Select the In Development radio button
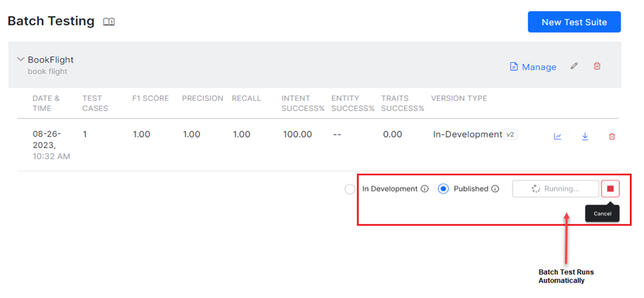 click(350, 189)
